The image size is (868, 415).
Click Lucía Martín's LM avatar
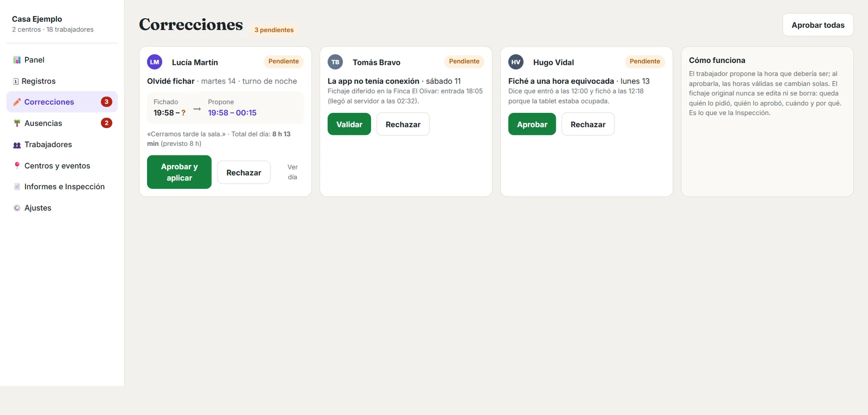[x=154, y=62]
